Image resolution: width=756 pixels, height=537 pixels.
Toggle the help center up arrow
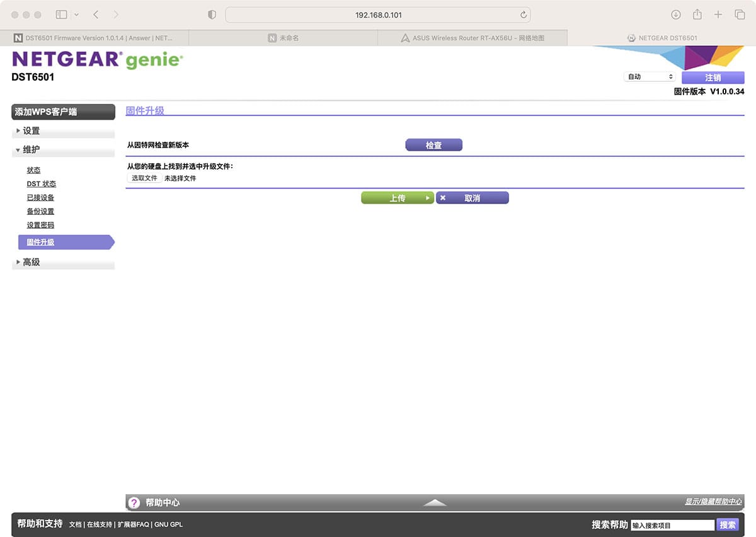click(x=435, y=502)
